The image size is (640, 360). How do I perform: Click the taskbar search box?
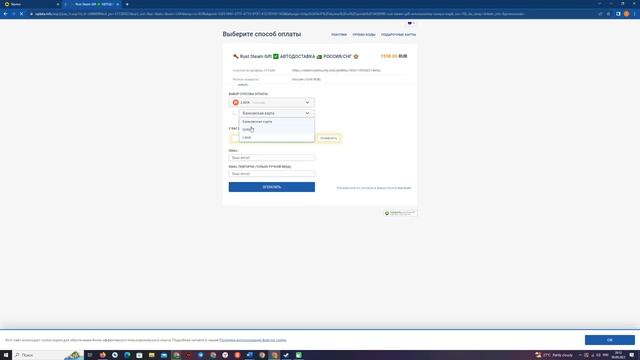coord(48,355)
